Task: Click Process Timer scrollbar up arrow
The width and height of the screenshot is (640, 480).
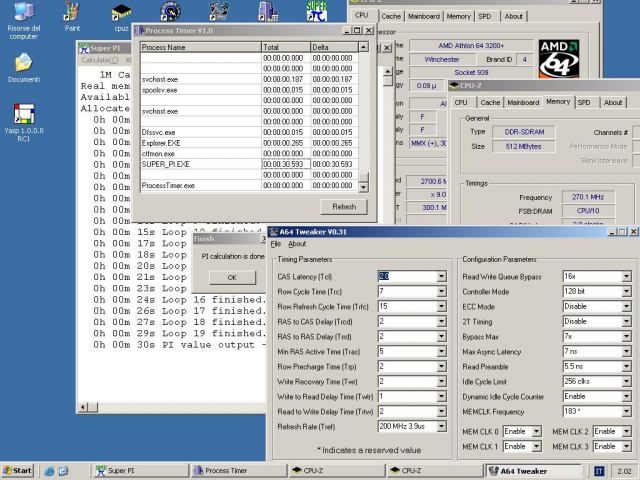Action: 363,47
